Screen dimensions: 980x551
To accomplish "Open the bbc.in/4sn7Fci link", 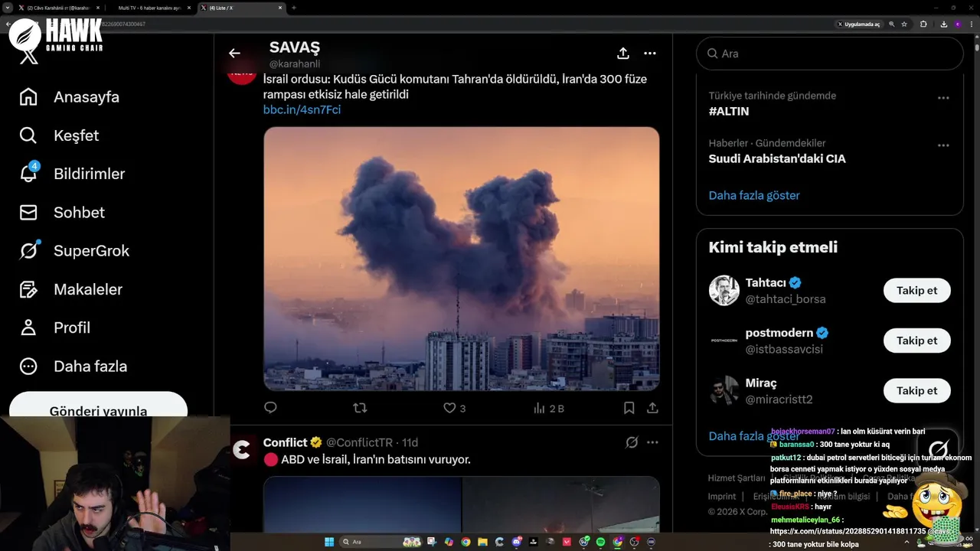I will coord(302,109).
